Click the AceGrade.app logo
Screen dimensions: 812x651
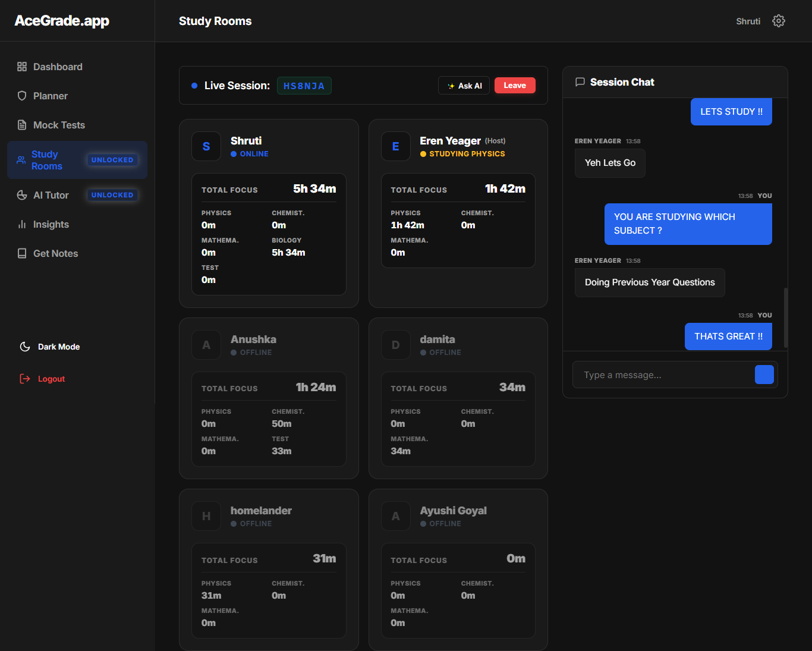pos(62,20)
